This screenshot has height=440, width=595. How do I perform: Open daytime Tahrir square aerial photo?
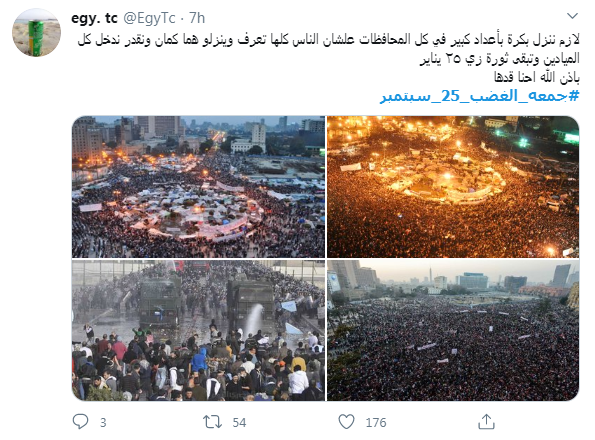tap(198, 187)
